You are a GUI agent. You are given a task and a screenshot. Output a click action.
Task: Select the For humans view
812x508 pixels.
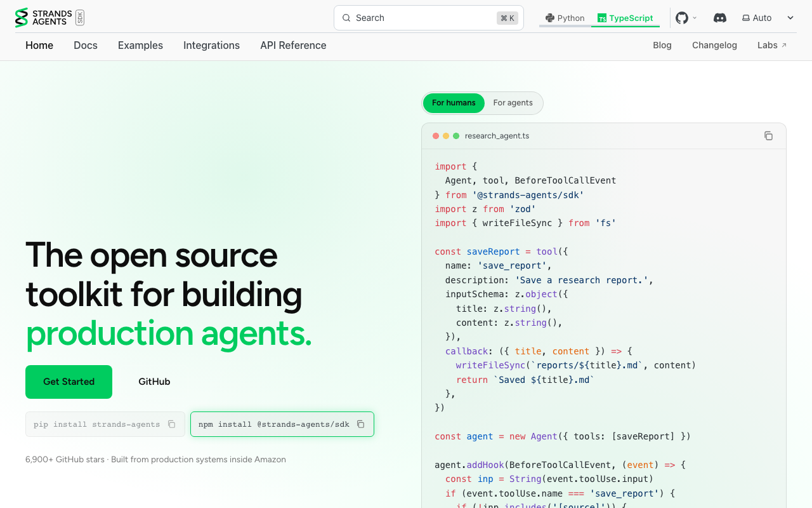454,103
